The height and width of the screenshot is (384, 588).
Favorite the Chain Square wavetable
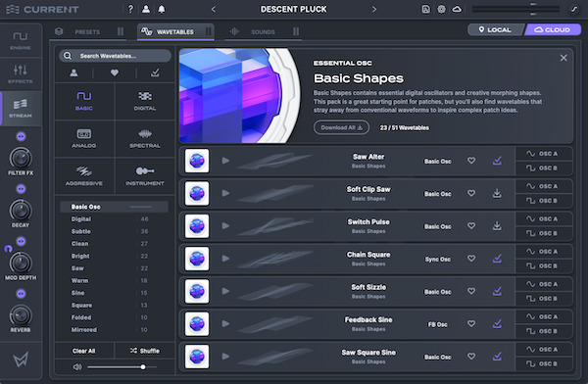tap(471, 259)
